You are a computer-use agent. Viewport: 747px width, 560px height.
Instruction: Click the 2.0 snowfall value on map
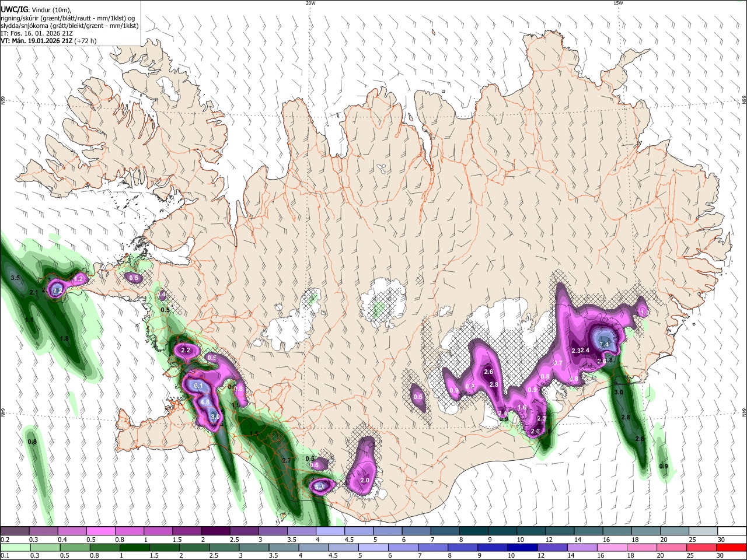[x=365, y=480]
